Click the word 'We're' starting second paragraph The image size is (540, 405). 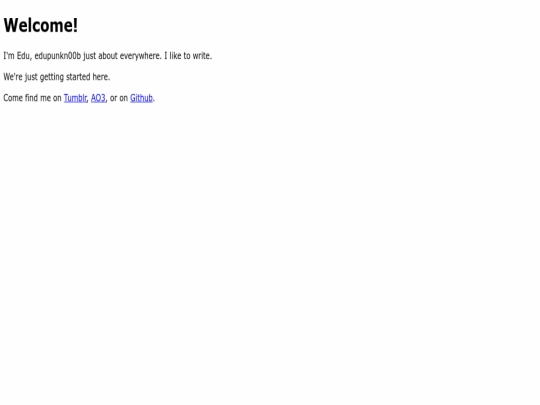click(13, 77)
